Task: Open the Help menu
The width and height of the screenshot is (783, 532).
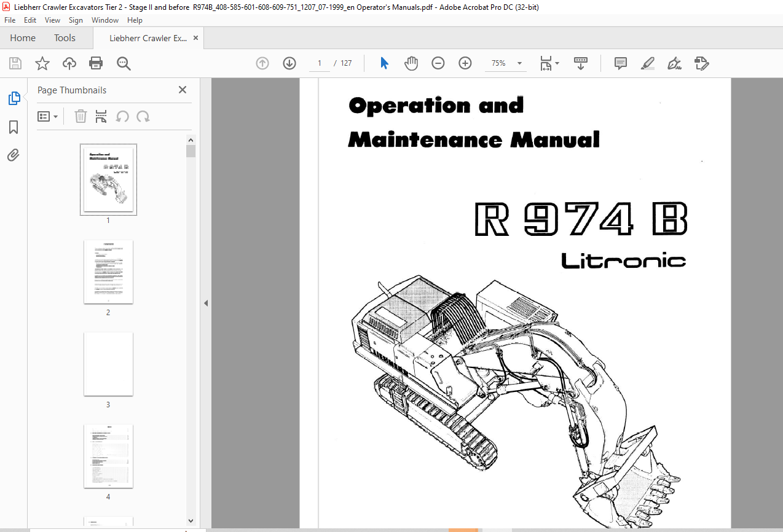Action: click(x=135, y=20)
